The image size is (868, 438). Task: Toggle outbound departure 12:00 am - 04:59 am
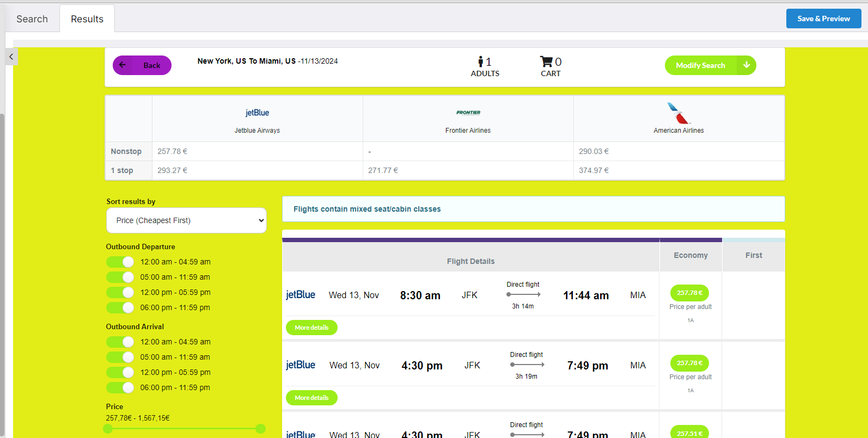coord(120,262)
